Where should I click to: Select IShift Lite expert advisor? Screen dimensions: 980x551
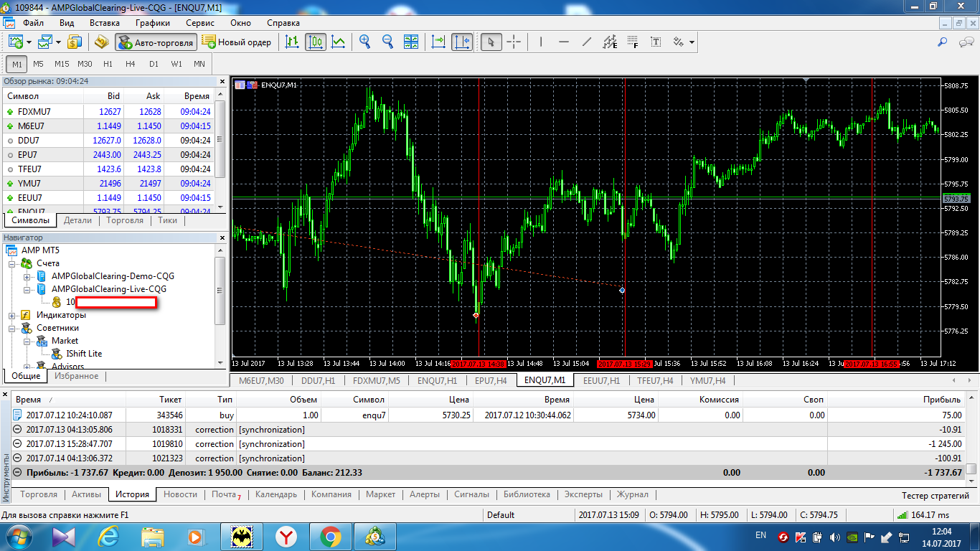click(x=84, y=354)
